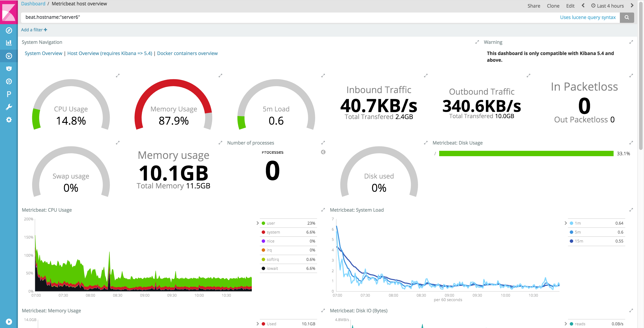Screen dimensions: 644x328
Task: Collapse the CPU Usage chart legend chevron
Action: (x=258, y=223)
